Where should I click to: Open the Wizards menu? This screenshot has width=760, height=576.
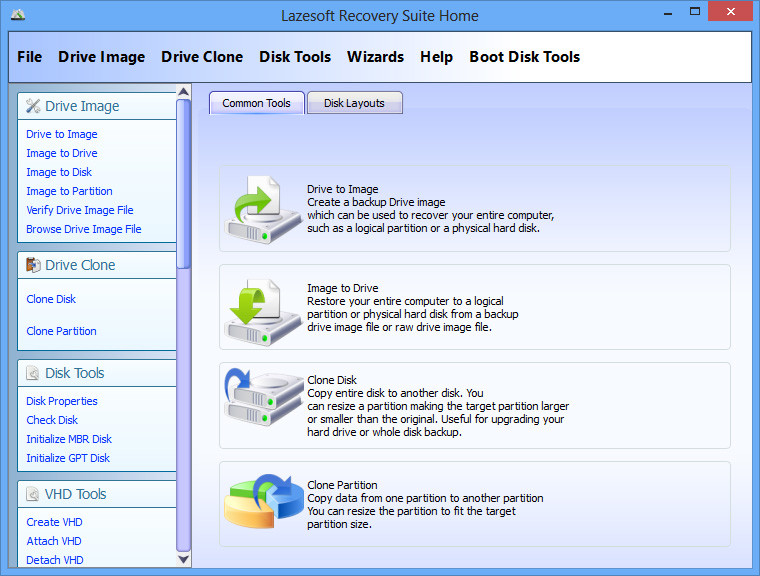coord(376,57)
